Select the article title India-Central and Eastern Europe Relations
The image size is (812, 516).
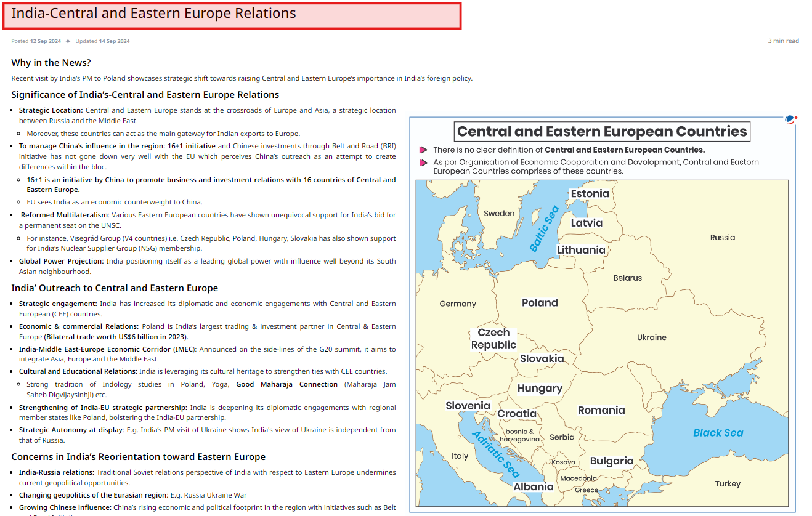tap(153, 14)
